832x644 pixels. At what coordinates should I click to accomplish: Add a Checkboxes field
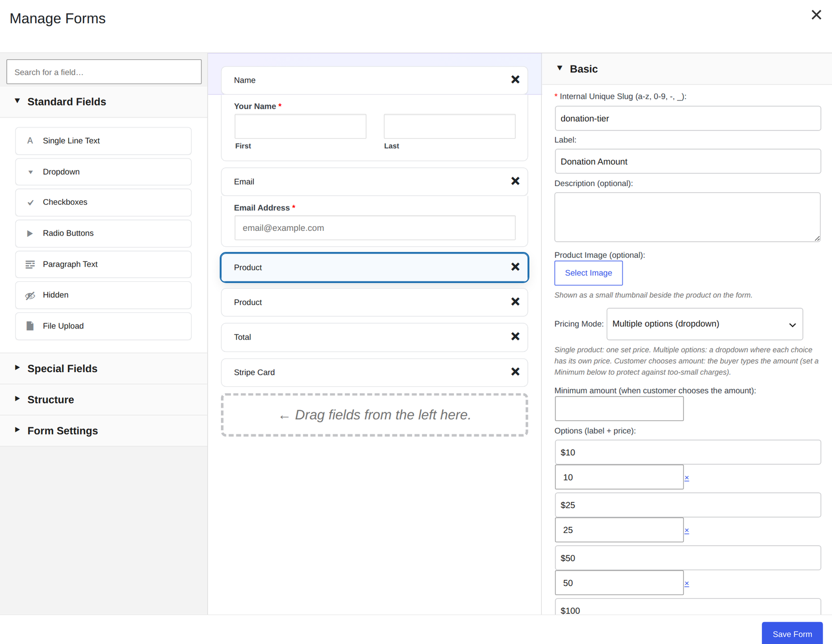tap(103, 202)
